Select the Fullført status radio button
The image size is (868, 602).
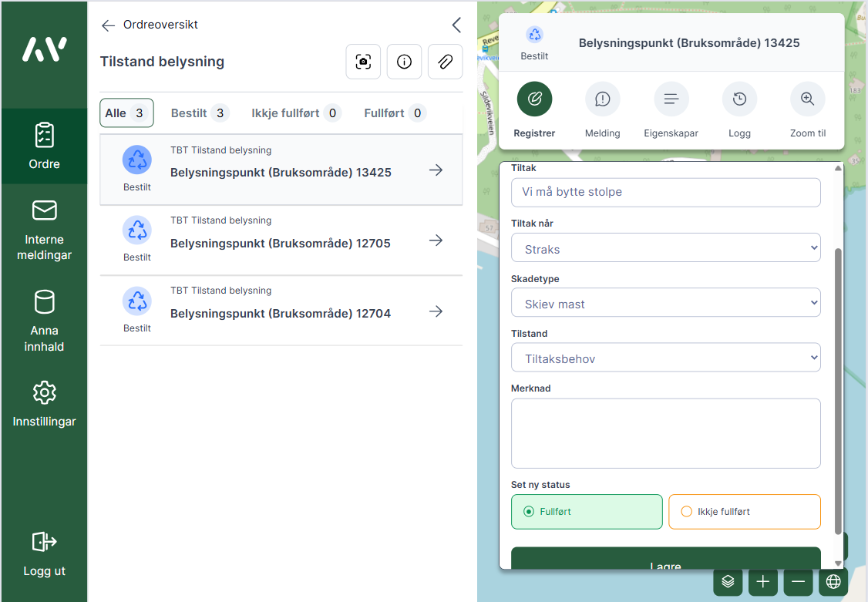(x=529, y=512)
